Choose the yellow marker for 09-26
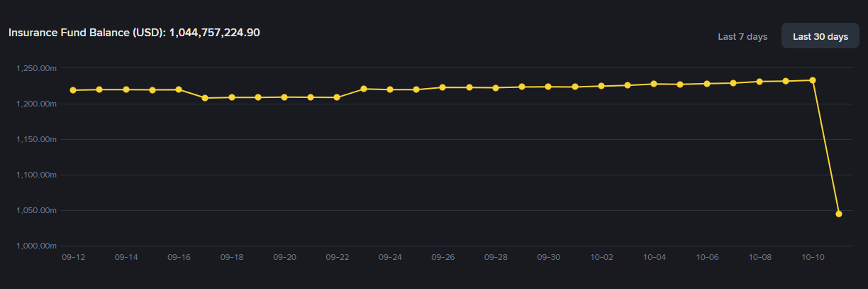868x289 pixels. coord(443,87)
